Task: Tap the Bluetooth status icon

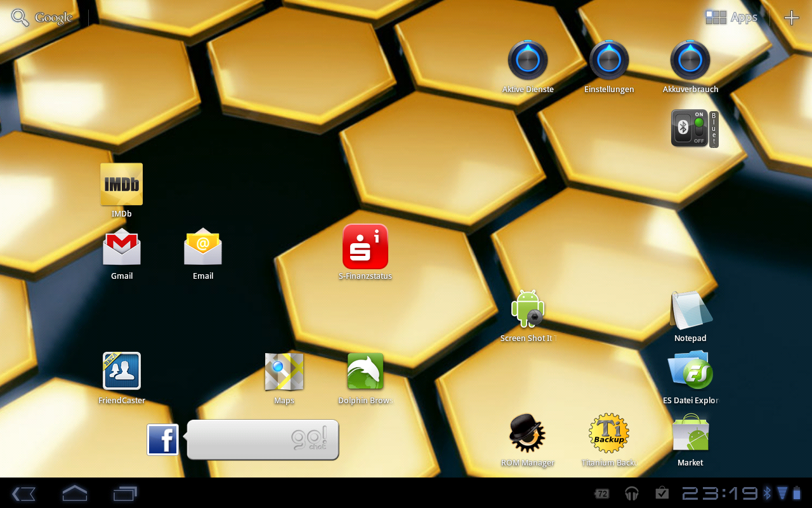Action: 767,493
